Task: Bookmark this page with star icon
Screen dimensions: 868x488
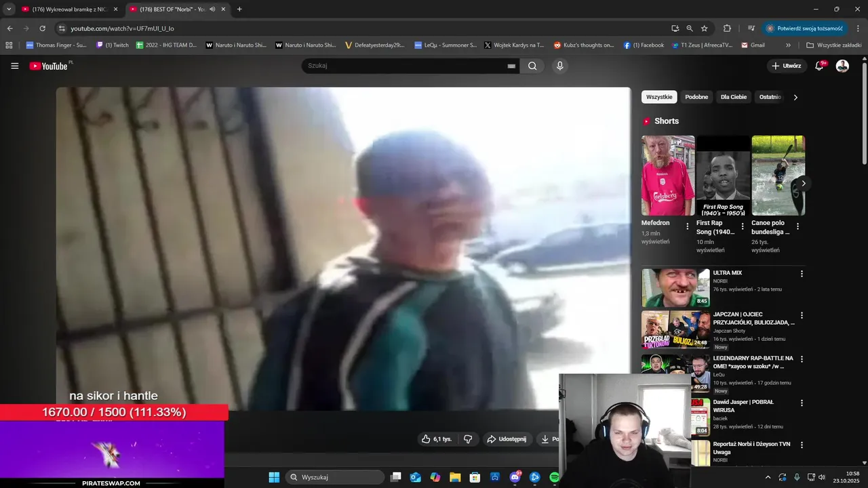Action: [705, 28]
